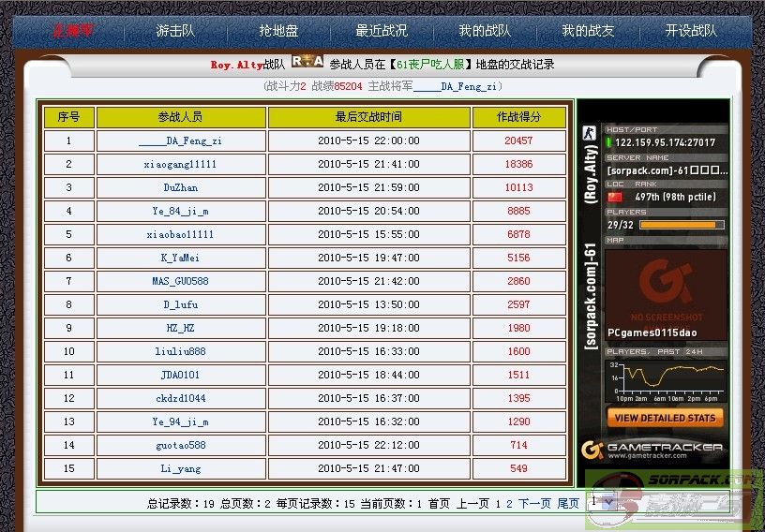Open general _____DA_Feng_zi link in subtitle
The width and height of the screenshot is (765, 532).
pyautogui.click(x=455, y=86)
